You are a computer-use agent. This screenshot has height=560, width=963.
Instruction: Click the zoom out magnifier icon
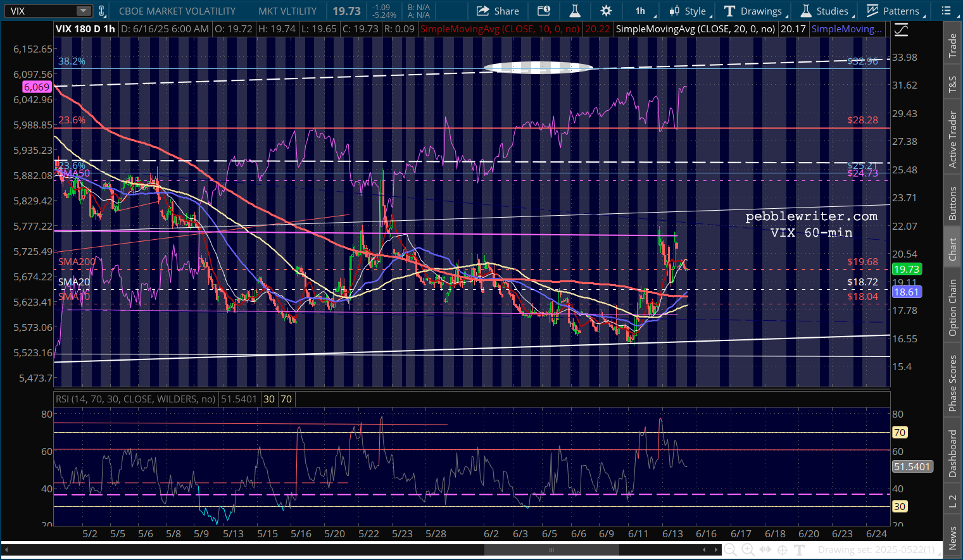(x=730, y=550)
